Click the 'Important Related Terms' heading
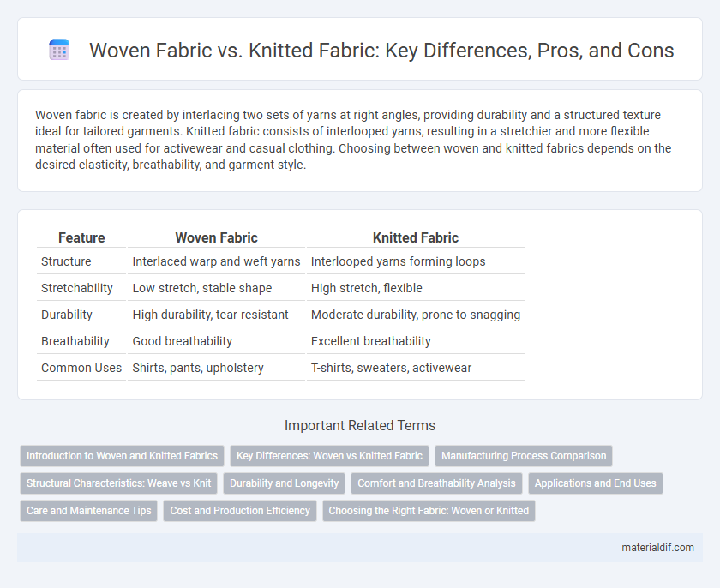This screenshot has height=588, width=720. click(360, 425)
